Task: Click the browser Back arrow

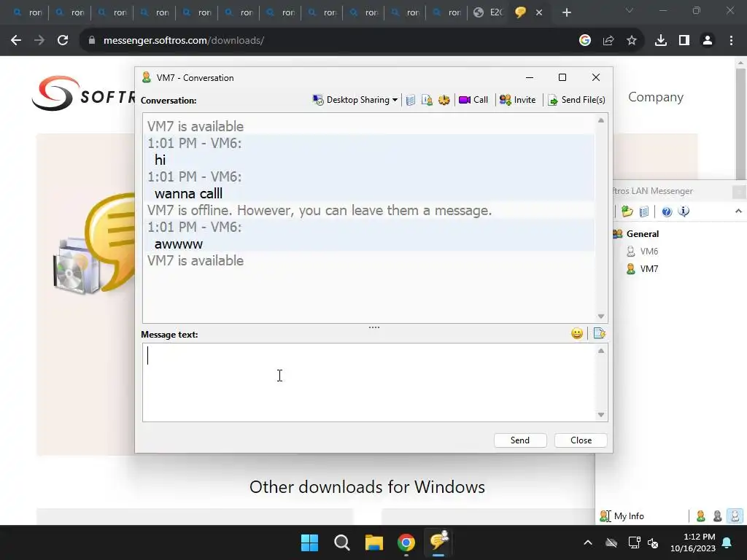Action: coord(16,41)
